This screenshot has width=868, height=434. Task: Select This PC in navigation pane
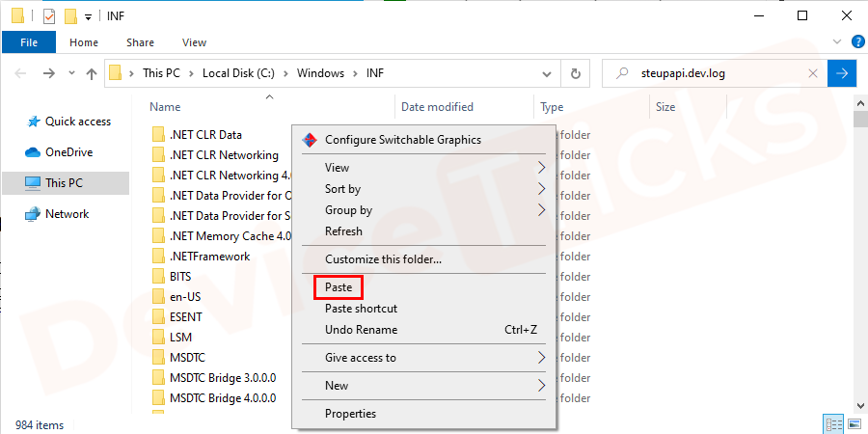click(x=66, y=182)
